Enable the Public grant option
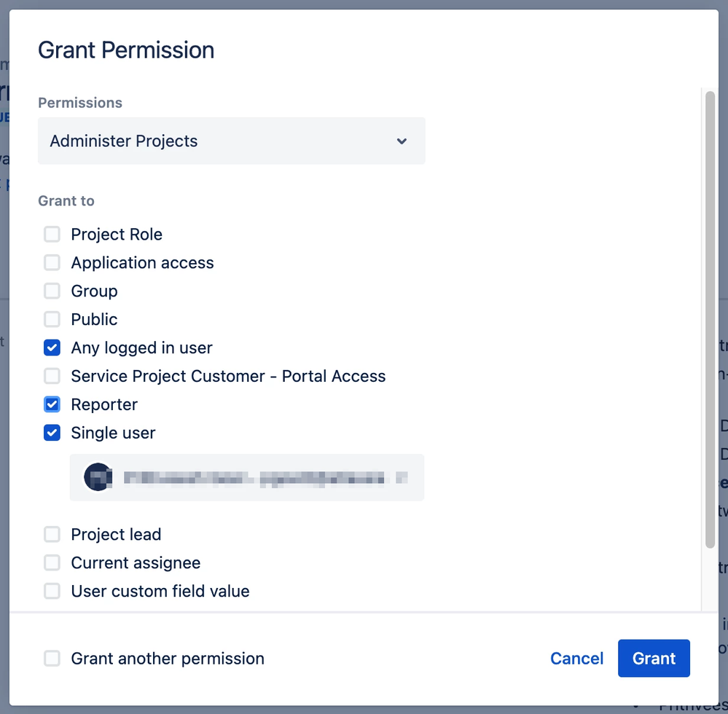This screenshot has width=728, height=714. (x=52, y=319)
